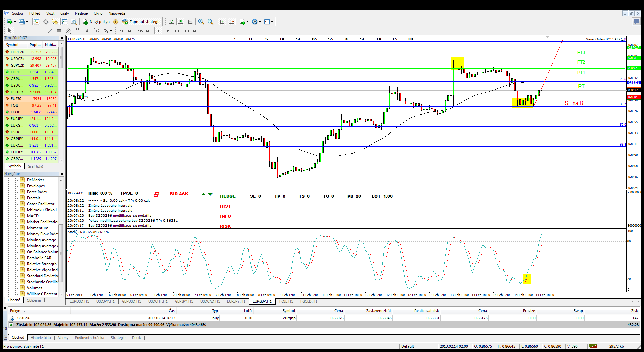Viewport: 644px width, 352px height.
Task: Click the BID ASK label
Action: tap(179, 194)
